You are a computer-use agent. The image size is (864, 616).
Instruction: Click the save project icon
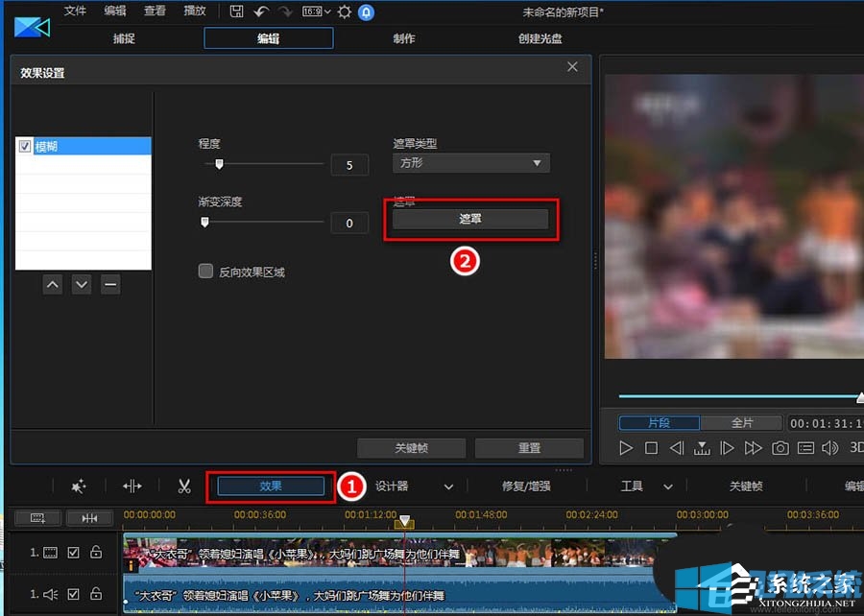[236, 12]
